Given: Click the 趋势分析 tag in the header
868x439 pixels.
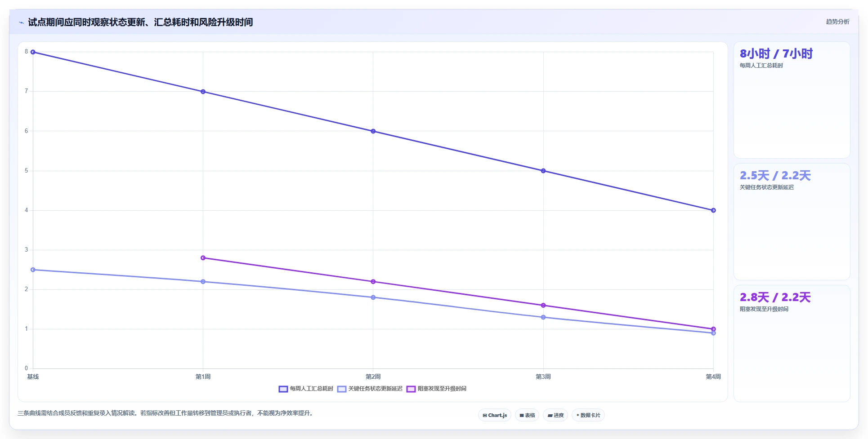Looking at the screenshot, I should [837, 22].
